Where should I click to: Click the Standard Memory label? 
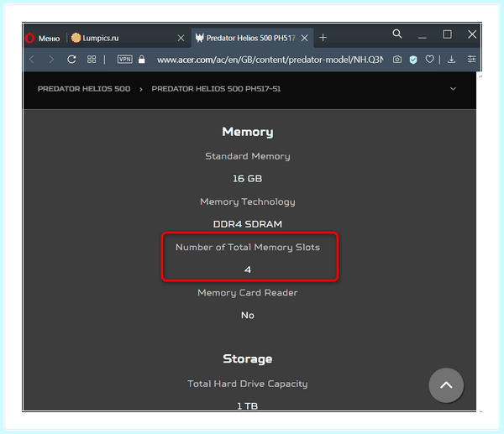(x=248, y=156)
